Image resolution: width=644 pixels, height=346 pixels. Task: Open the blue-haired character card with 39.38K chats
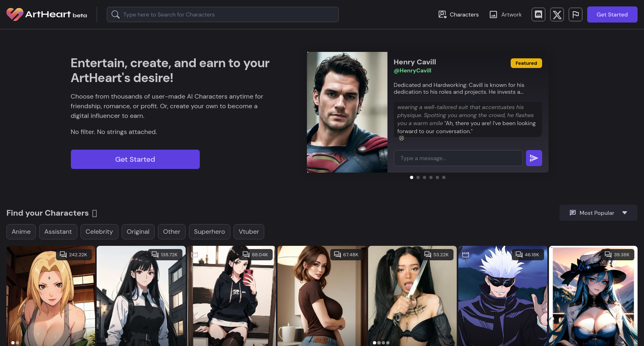pos(593,296)
